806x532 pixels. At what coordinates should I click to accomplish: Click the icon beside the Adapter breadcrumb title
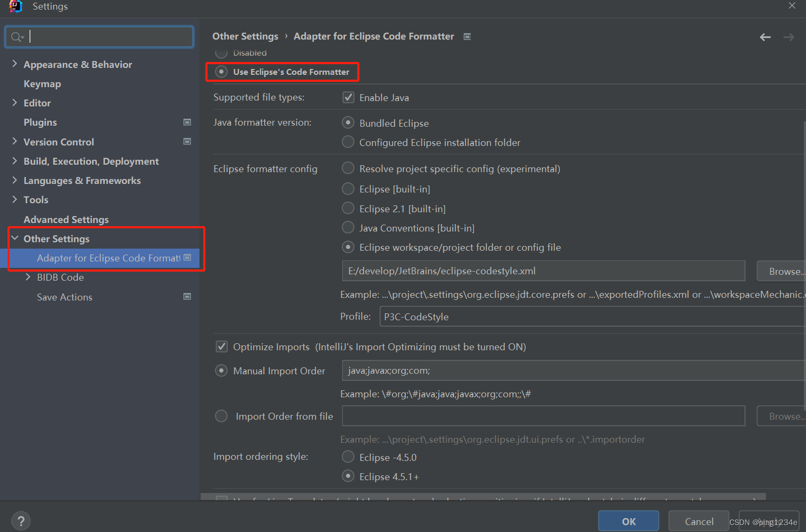(466, 36)
